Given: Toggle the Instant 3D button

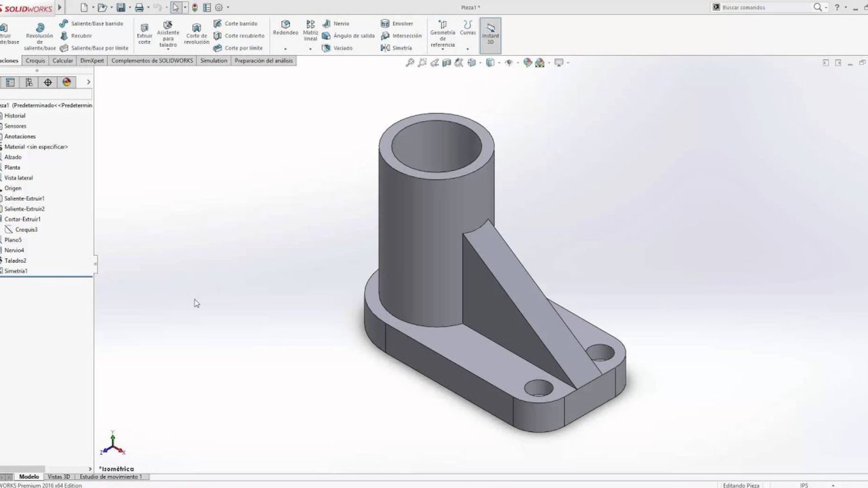Looking at the screenshot, I should 490,35.
